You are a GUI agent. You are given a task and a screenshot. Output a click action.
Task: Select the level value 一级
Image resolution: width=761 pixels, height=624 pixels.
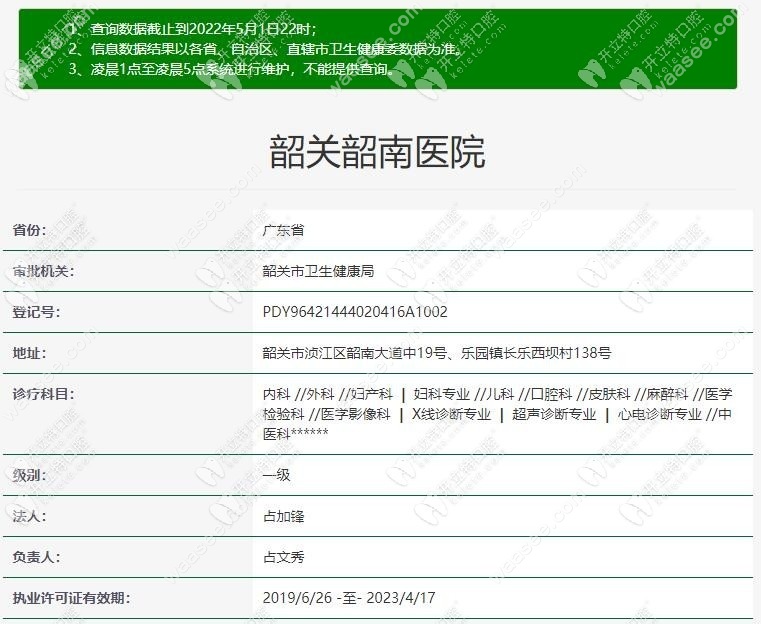click(x=277, y=475)
